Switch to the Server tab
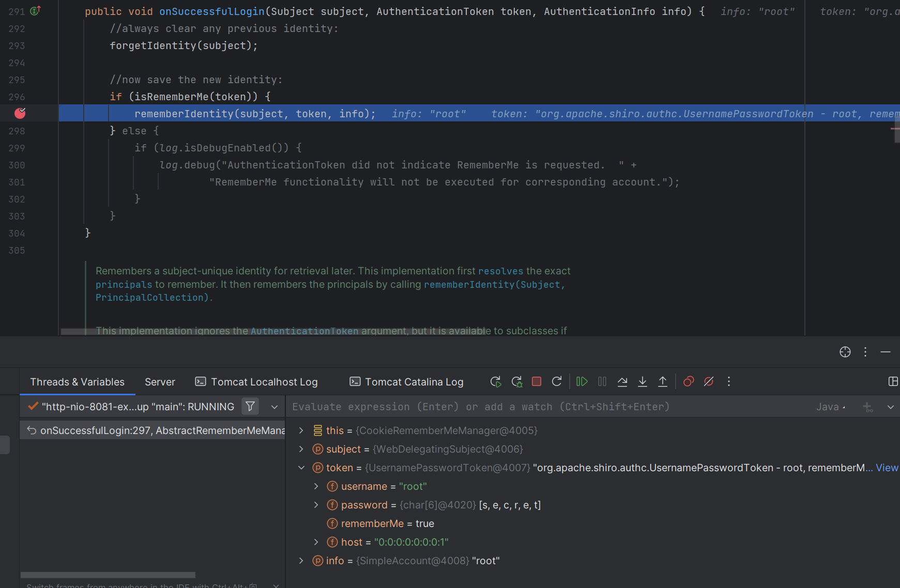The image size is (900, 588). pyautogui.click(x=160, y=382)
